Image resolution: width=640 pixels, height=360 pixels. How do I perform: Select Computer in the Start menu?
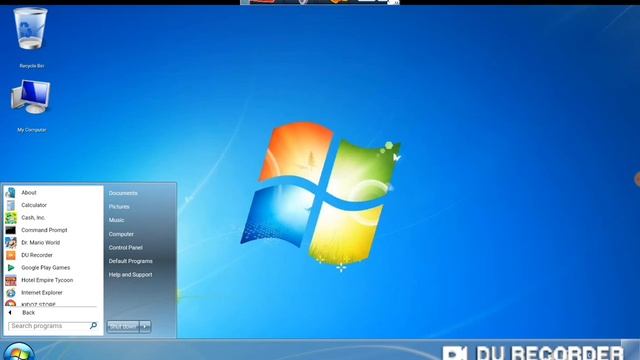[x=121, y=234]
